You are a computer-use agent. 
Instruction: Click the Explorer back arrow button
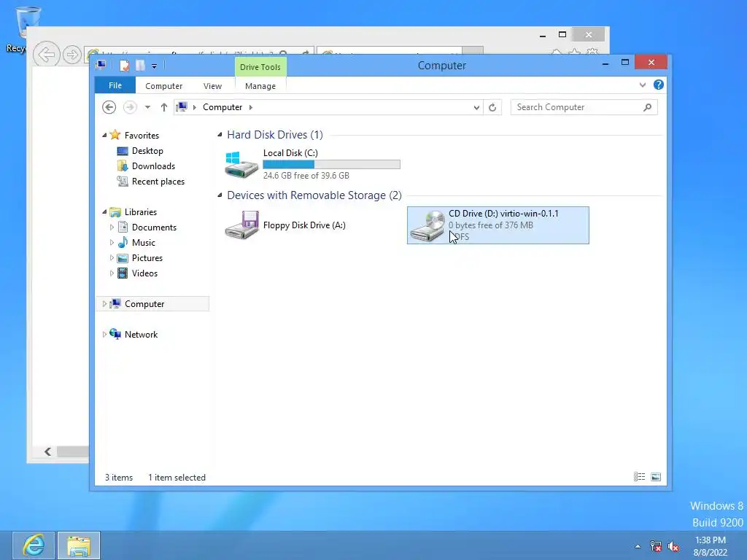(109, 107)
